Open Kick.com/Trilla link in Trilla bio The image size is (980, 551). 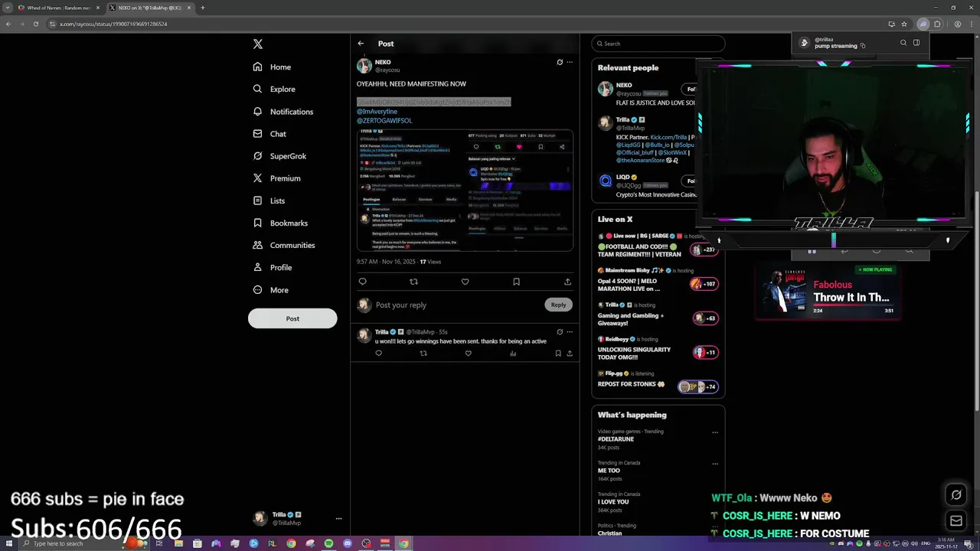[669, 137]
